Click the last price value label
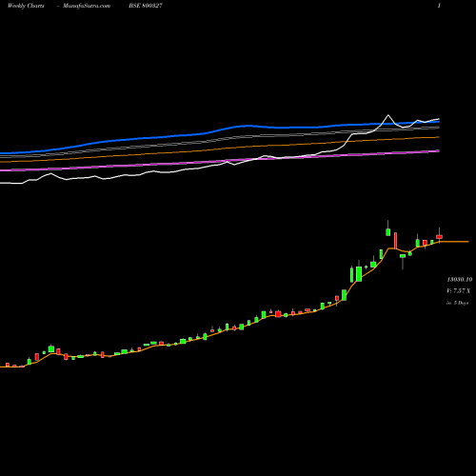Viewport: 476px width, 476px height. pyautogui.click(x=460, y=280)
